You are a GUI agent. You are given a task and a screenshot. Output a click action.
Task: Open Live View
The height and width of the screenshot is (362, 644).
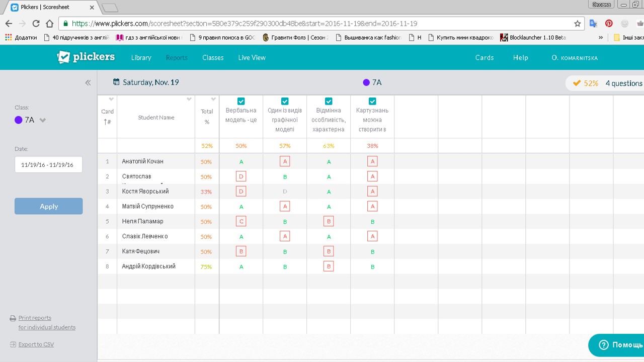(x=252, y=57)
